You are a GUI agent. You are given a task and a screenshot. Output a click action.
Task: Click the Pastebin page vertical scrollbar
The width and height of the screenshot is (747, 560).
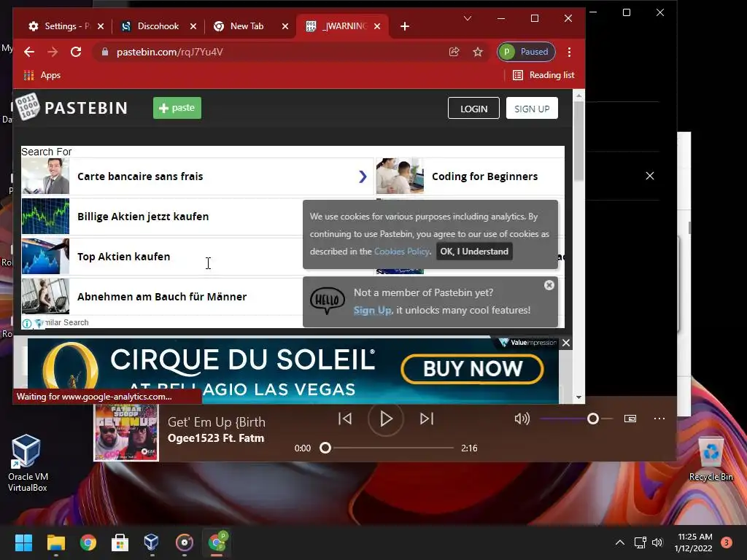[x=578, y=141]
